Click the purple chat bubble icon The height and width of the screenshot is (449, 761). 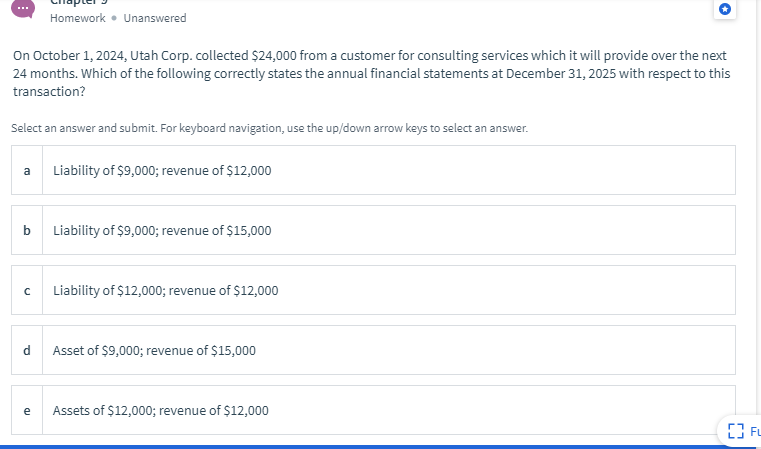tap(23, 8)
